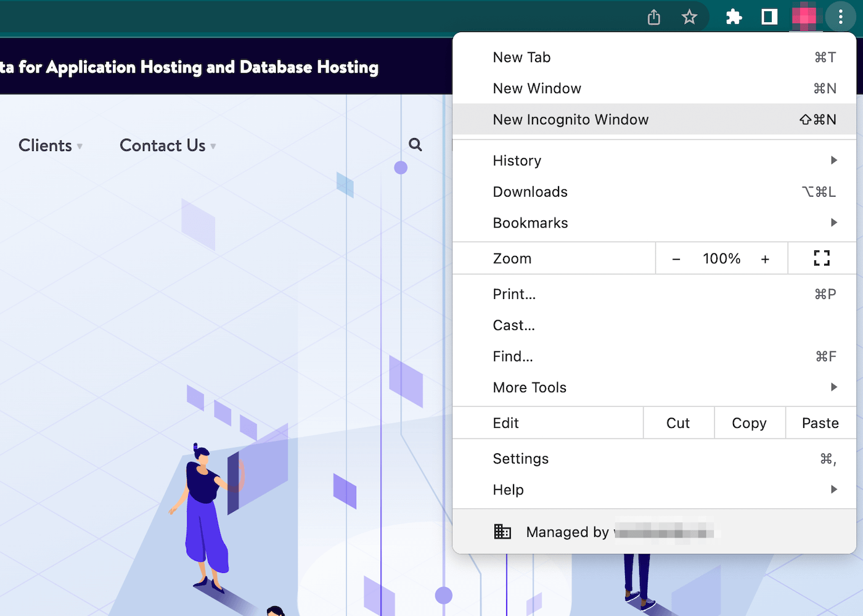This screenshot has height=616, width=863.
Task: Click the website search magnifier icon
Action: (x=415, y=145)
